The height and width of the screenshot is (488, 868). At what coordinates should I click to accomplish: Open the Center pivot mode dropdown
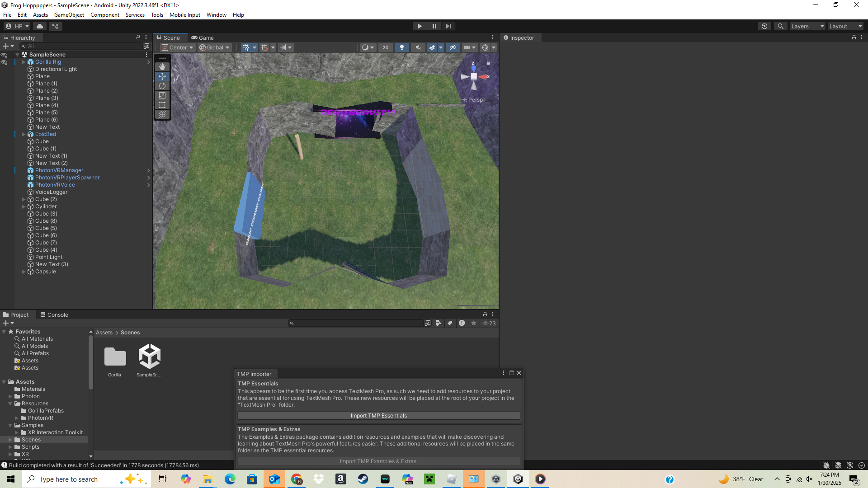[178, 47]
